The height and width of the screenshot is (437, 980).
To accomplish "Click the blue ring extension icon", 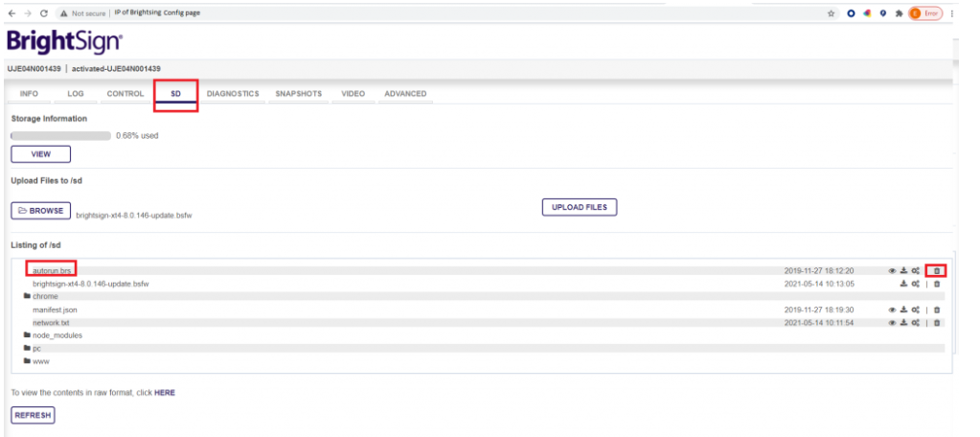I will (851, 12).
